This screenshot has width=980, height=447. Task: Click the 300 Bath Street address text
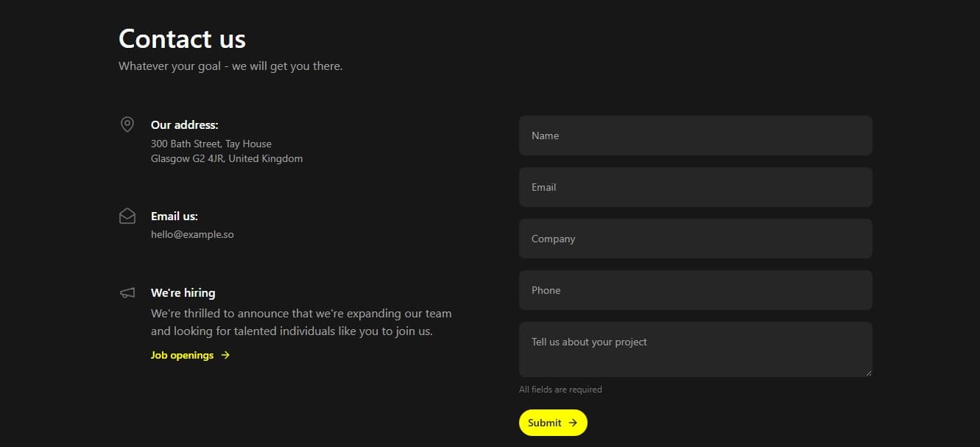pyautogui.click(x=211, y=144)
